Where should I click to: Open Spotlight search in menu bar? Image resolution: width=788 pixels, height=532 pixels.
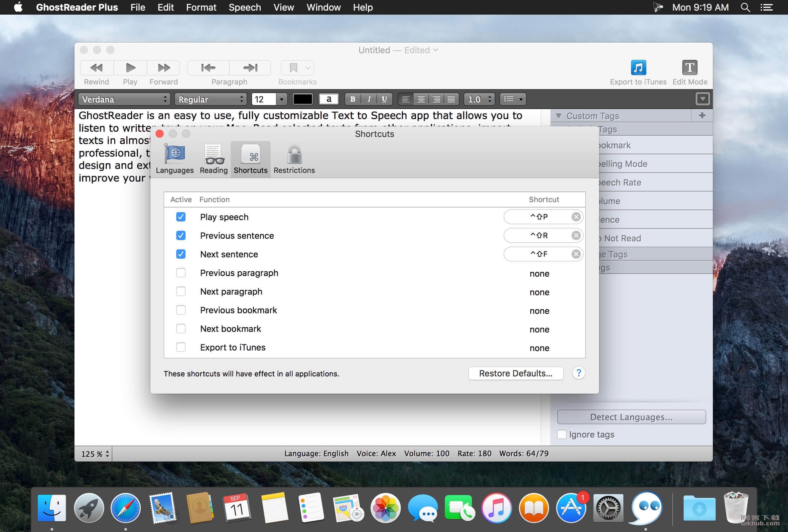pyautogui.click(x=745, y=7)
